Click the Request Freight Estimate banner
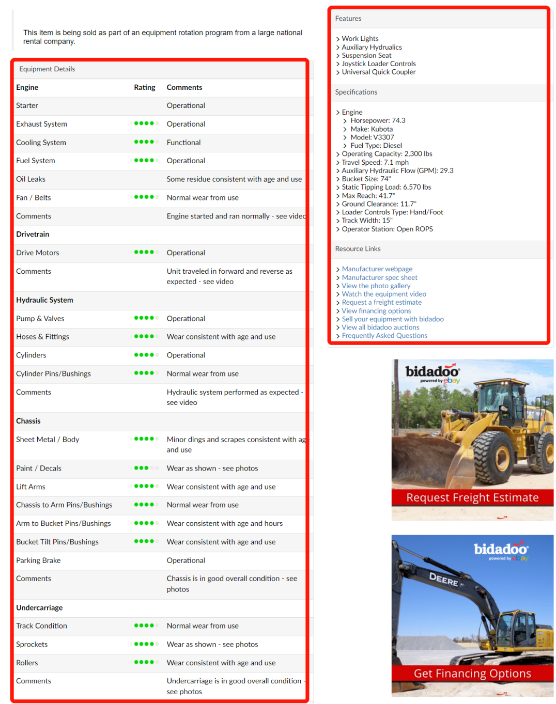The width and height of the screenshot is (556, 704). [x=472, y=497]
